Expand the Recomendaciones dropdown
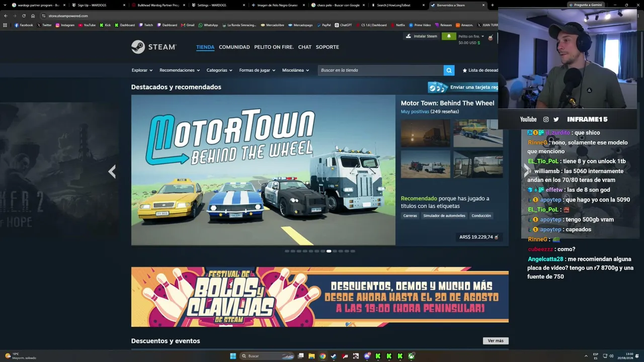This screenshot has width=644, height=362. pyautogui.click(x=180, y=70)
